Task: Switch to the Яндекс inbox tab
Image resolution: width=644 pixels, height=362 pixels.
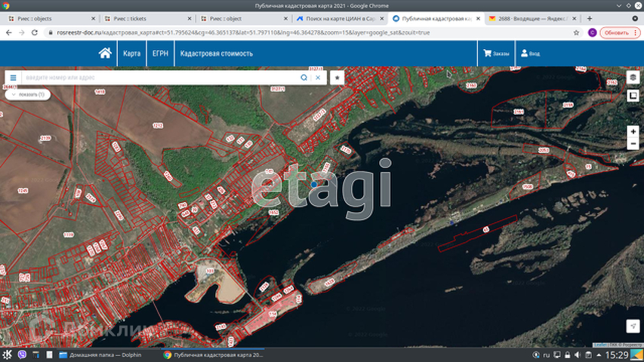Action: tap(532, 18)
